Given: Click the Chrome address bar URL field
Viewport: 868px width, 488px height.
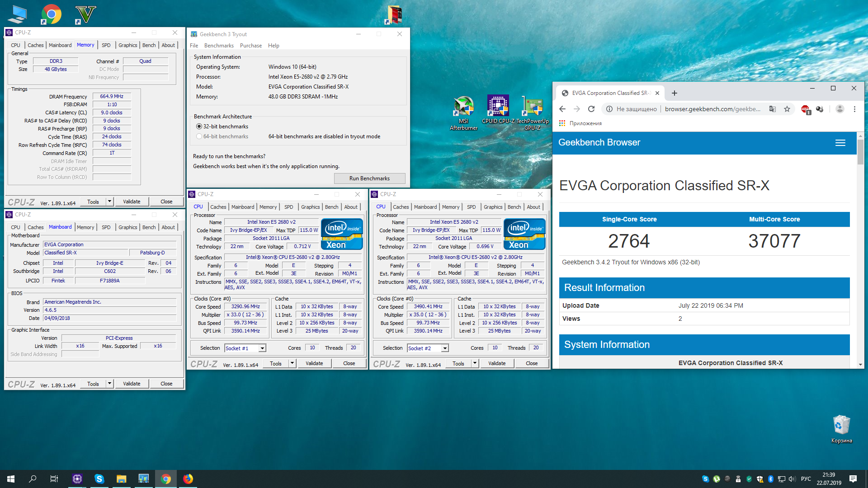Looking at the screenshot, I should [x=712, y=109].
